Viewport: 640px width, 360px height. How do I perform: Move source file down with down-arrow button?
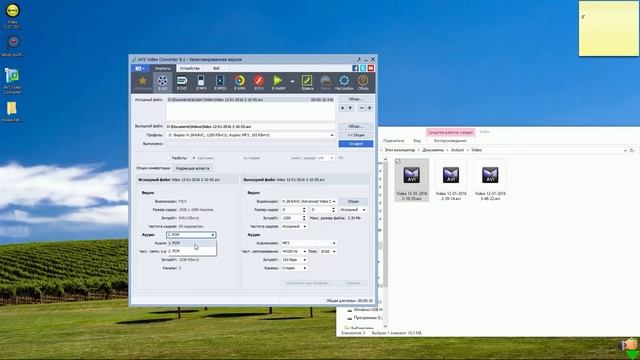(350, 108)
